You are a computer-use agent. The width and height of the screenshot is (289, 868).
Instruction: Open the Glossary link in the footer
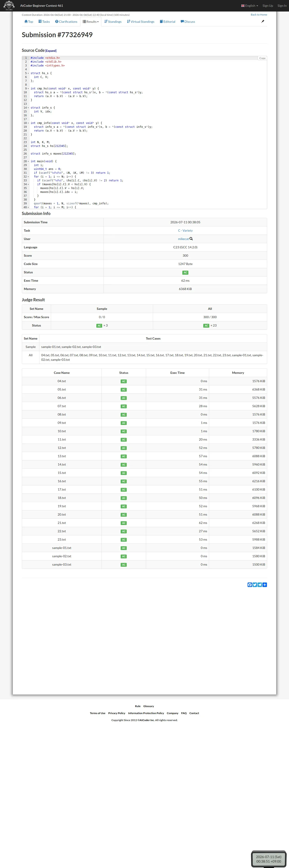click(x=148, y=706)
